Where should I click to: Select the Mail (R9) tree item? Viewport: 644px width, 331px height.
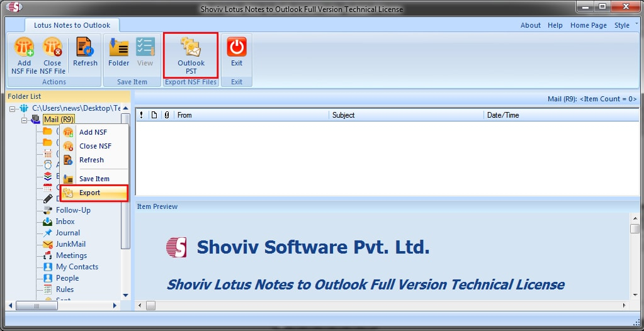pos(59,119)
